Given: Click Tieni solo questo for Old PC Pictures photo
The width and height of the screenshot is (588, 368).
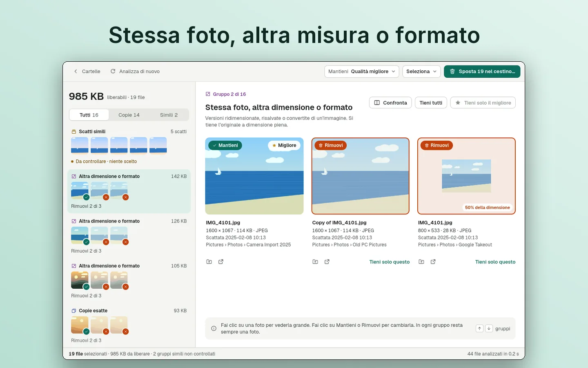Looking at the screenshot, I should tap(390, 262).
